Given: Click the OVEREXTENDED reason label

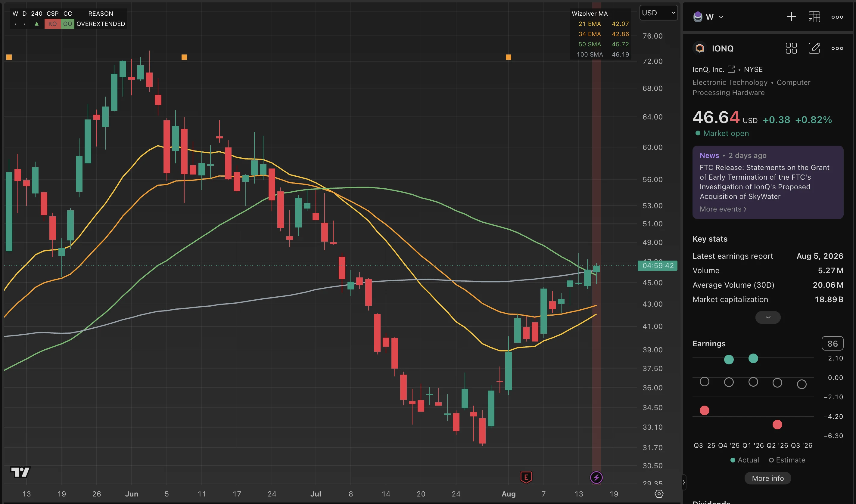Looking at the screenshot, I should 101,24.
